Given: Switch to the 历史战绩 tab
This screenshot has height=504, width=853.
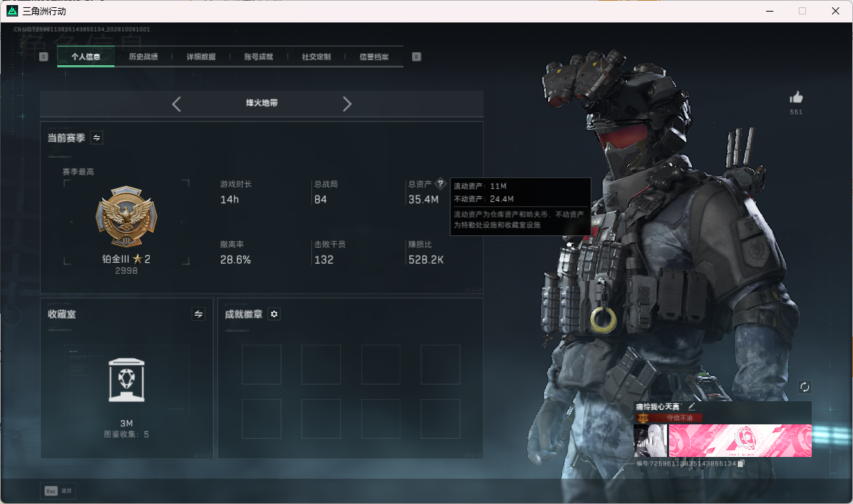Looking at the screenshot, I should 143,56.
